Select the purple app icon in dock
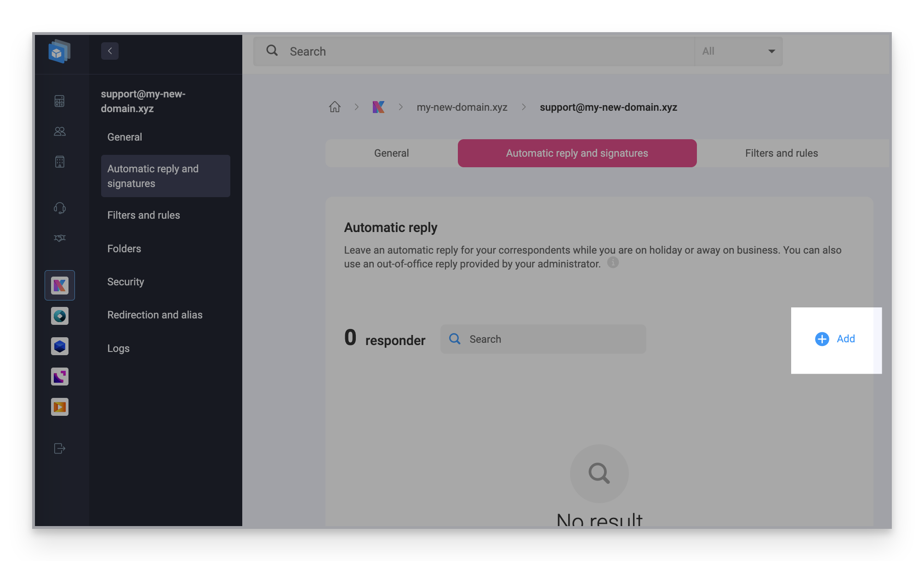Viewport: 924px width, 561px height. (x=59, y=377)
